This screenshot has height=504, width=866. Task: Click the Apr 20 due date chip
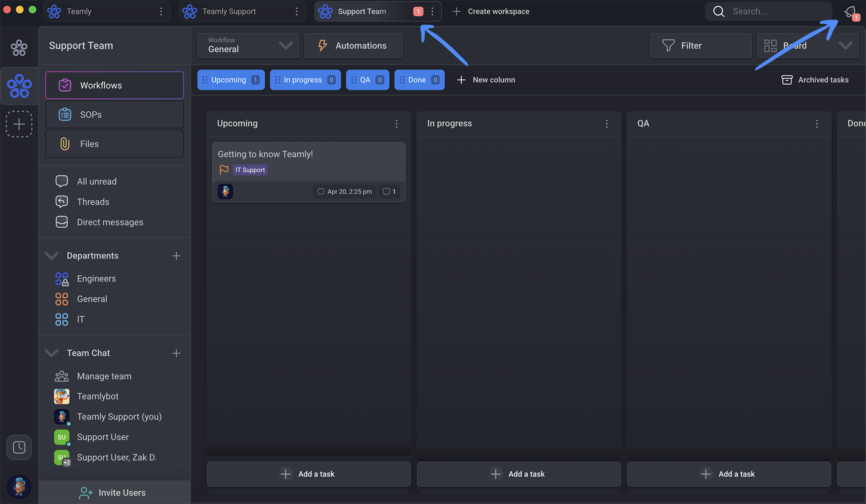point(345,191)
